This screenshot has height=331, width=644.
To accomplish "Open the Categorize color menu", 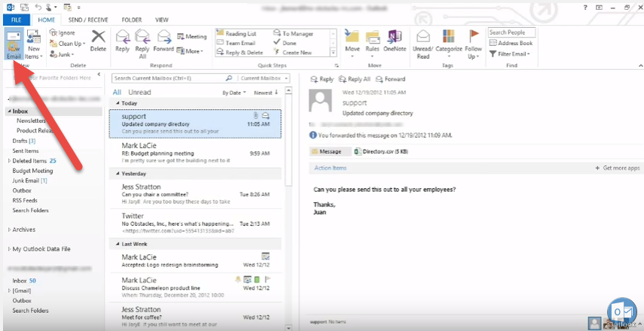I will [x=449, y=44].
